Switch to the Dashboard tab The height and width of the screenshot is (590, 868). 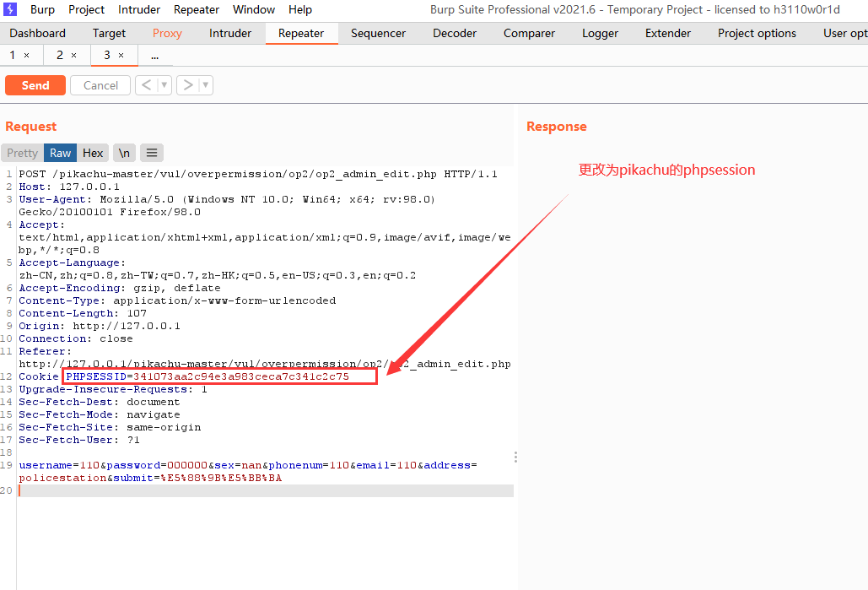tap(38, 33)
